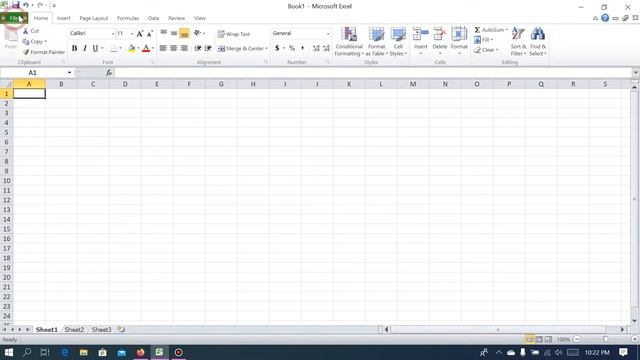Apply Percent Style format
The height and width of the screenshot is (360, 640).
coord(292,49)
